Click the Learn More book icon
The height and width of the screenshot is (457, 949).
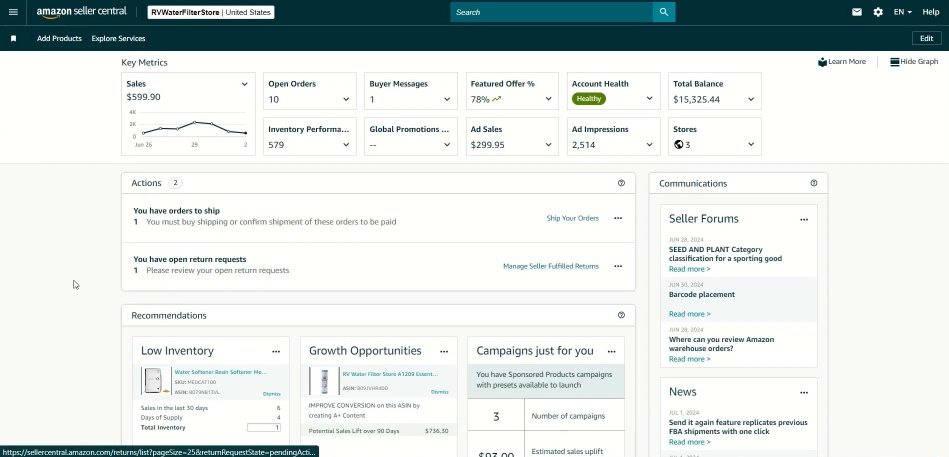point(822,62)
